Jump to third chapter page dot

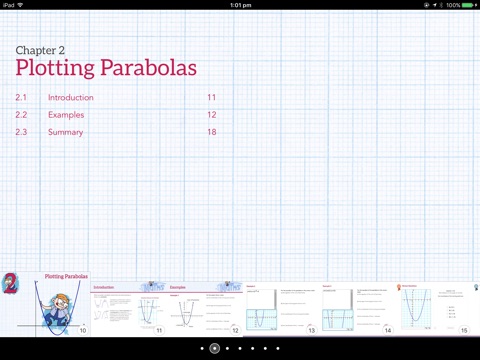pyautogui.click(x=227, y=348)
